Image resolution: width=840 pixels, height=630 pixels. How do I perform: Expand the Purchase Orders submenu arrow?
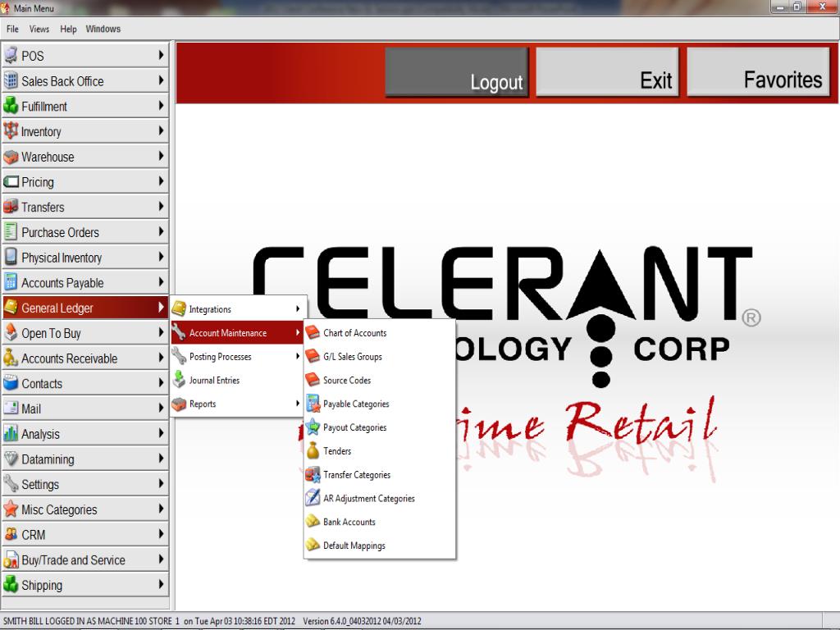(x=161, y=231)
